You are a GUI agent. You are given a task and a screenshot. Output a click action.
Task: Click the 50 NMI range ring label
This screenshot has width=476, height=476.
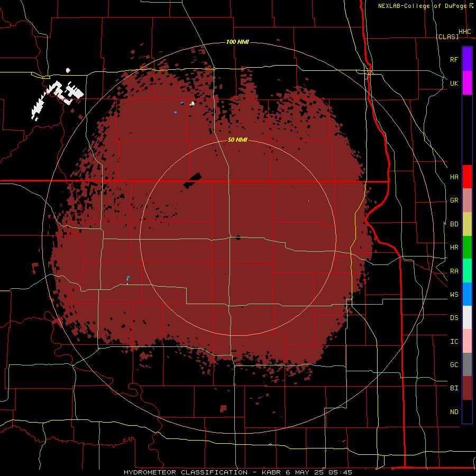[237, 140]
